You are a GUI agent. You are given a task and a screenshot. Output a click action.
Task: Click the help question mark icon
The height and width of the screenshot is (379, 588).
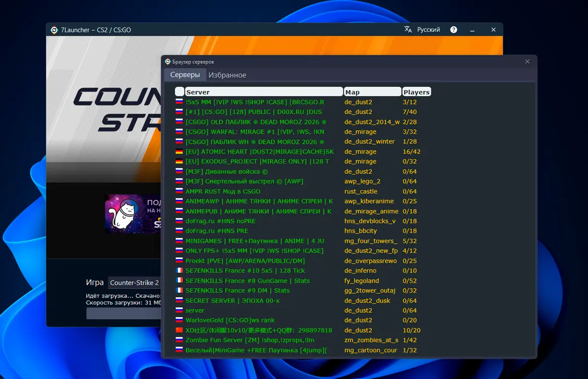click(x=454, y=30)
